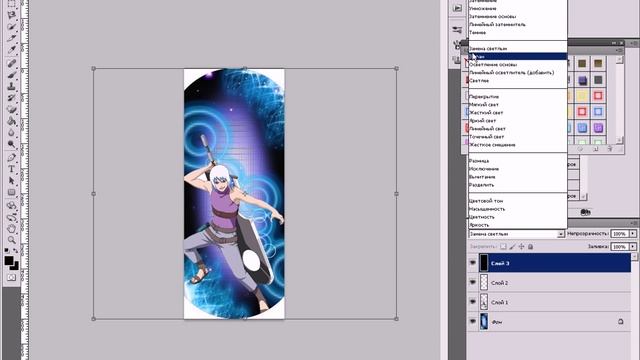The height and width of the screenshot is (360, 640).
Task: Create new style in Styles panel
Action: point(596,149)
